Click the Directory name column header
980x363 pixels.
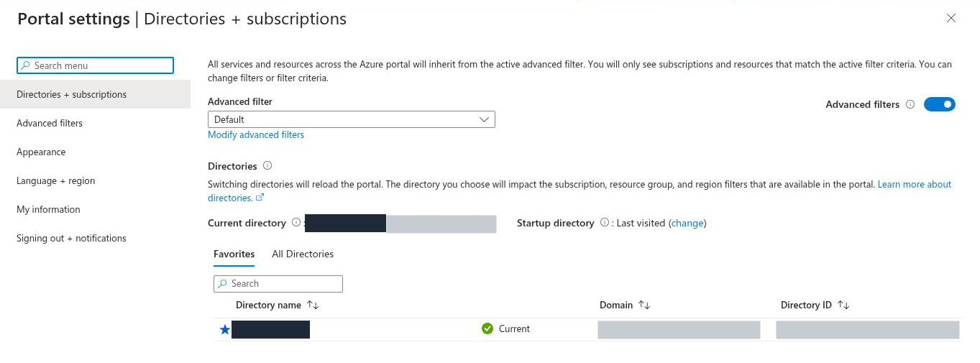pos(268,305)
